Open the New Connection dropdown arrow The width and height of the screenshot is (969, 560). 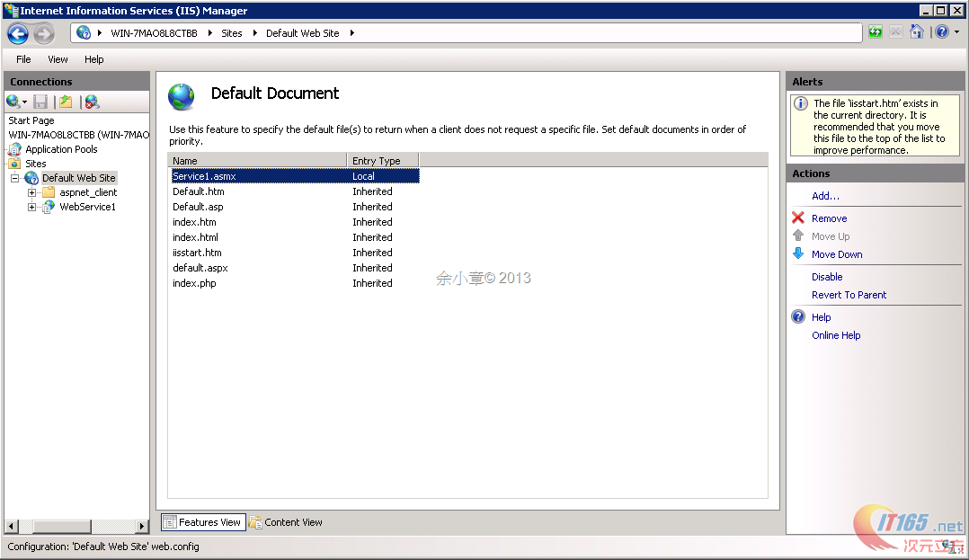25,102
